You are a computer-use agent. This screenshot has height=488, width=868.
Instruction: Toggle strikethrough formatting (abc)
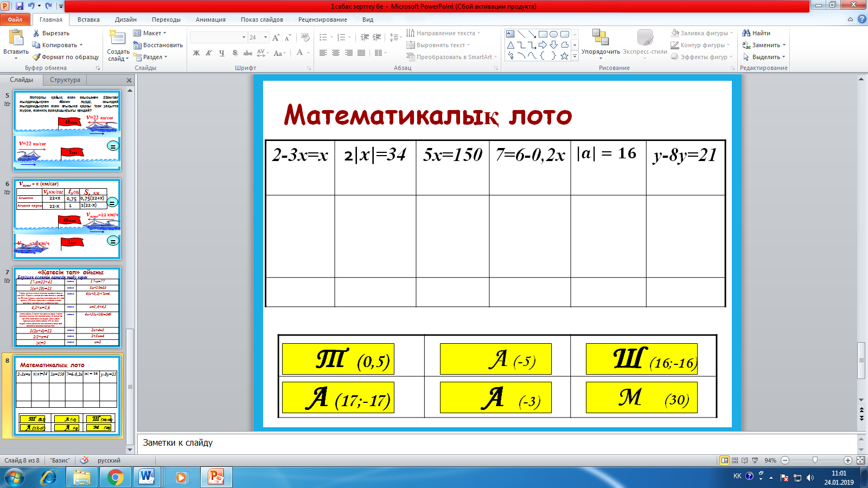[247, 53]
